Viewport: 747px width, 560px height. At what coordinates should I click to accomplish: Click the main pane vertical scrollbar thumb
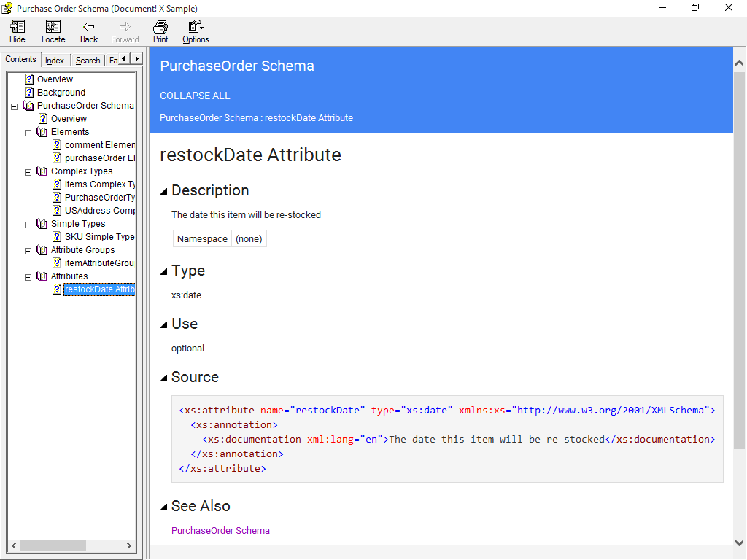pyautogui.click(x=740, y=261)
